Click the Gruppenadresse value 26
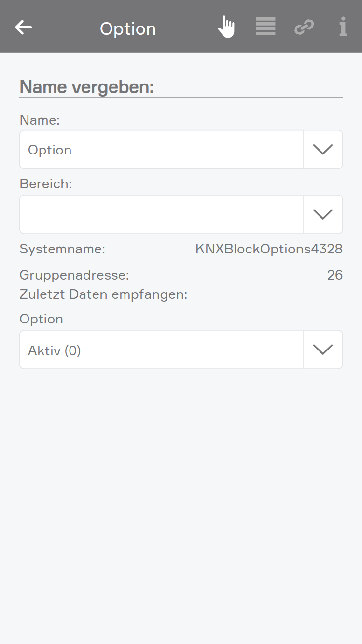362x644 pixels. (x=334, y=275)
